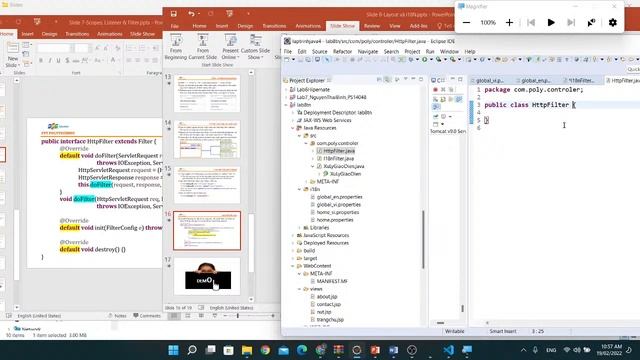Open Project Explorer view menu arrow
640x360 pixels.
(x=405, y=80)
